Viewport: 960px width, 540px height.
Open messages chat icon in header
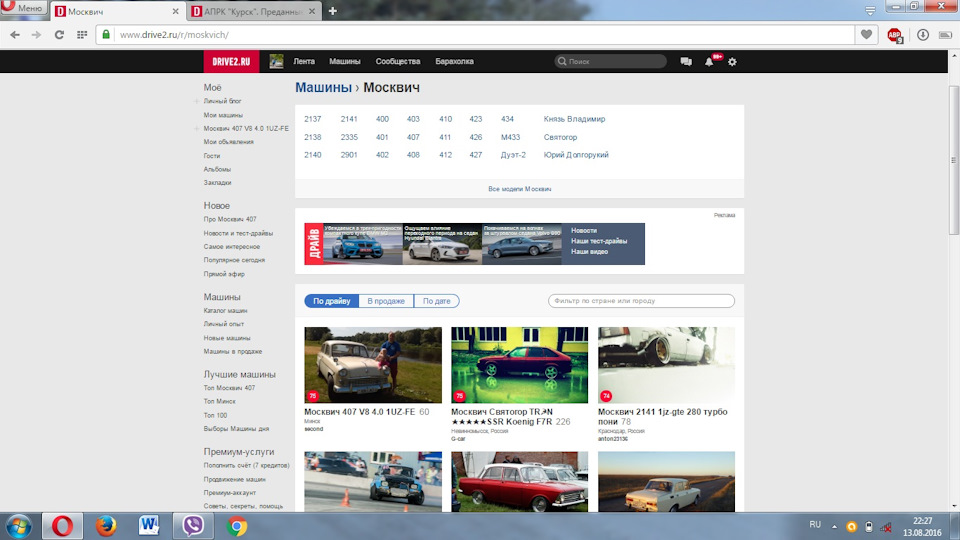pyautogui.click(x=686, y=61)
